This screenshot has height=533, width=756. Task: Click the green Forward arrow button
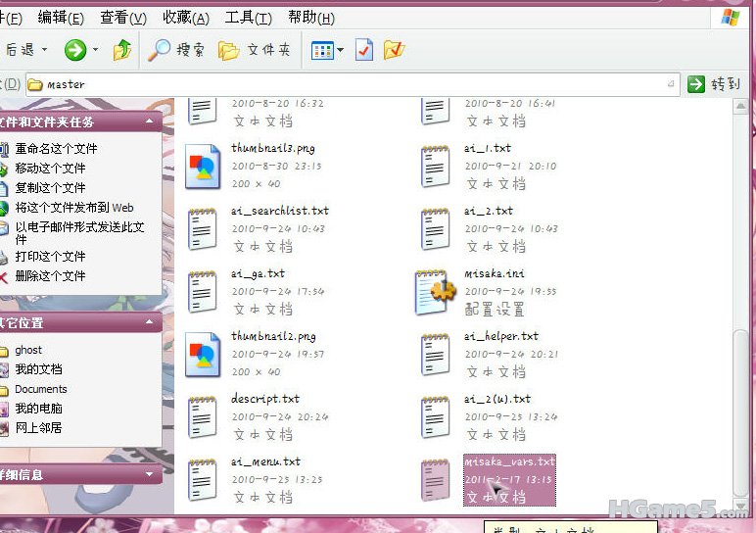pyautogui.click(x=75, y=50)
